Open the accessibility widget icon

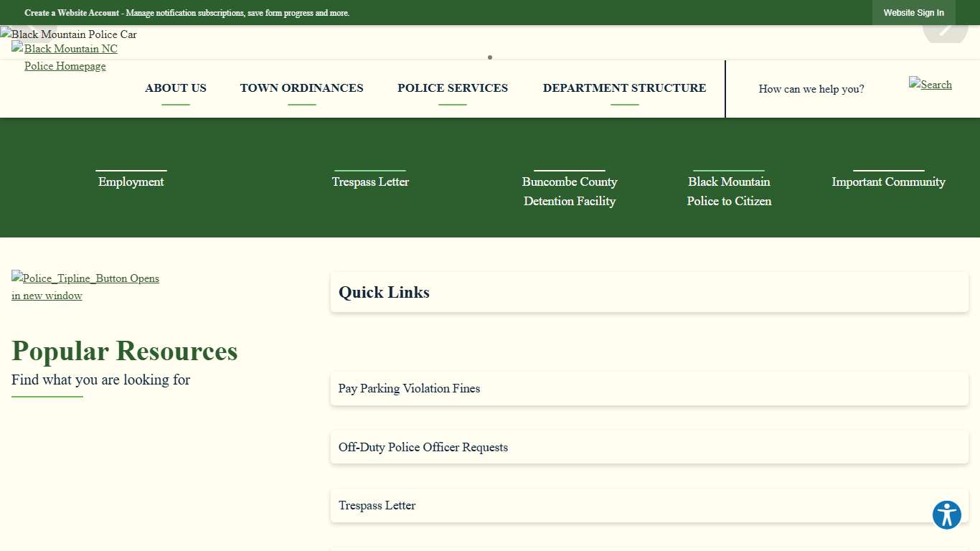tap(946, 515)
